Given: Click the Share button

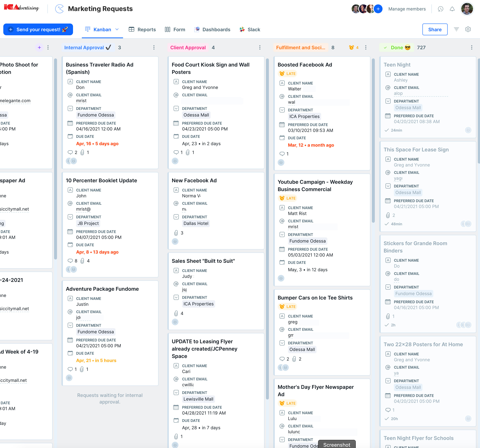Looking at the screenshot, I should (x=435, y=29).
